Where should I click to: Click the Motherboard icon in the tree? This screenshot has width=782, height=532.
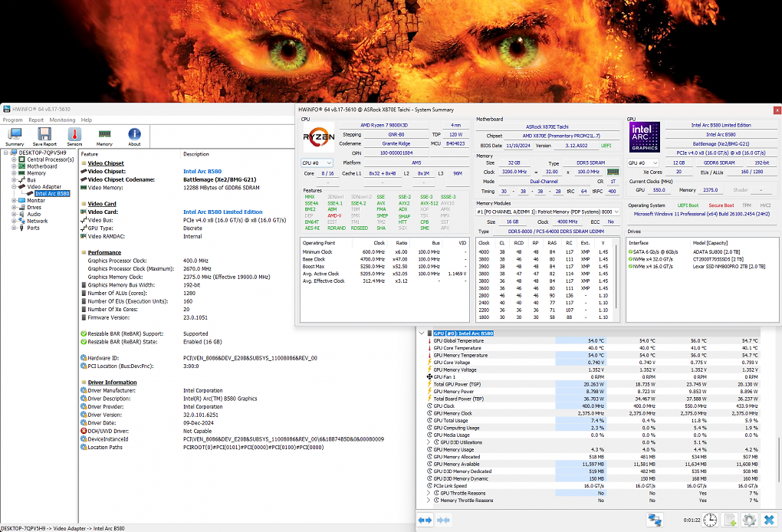[x=22, y=166]
